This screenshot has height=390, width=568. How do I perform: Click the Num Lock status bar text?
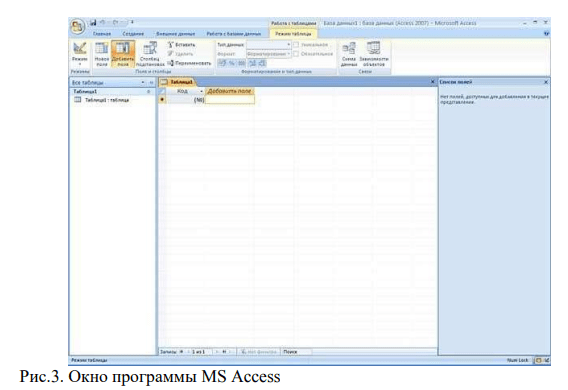coord(518,360)
